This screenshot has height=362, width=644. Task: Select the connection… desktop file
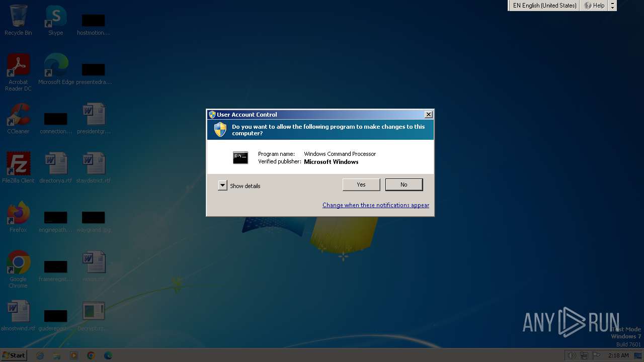[56, 122]
